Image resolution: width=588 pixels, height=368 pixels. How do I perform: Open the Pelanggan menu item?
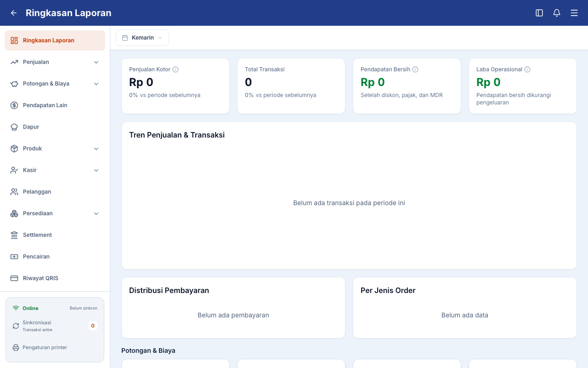55,192
